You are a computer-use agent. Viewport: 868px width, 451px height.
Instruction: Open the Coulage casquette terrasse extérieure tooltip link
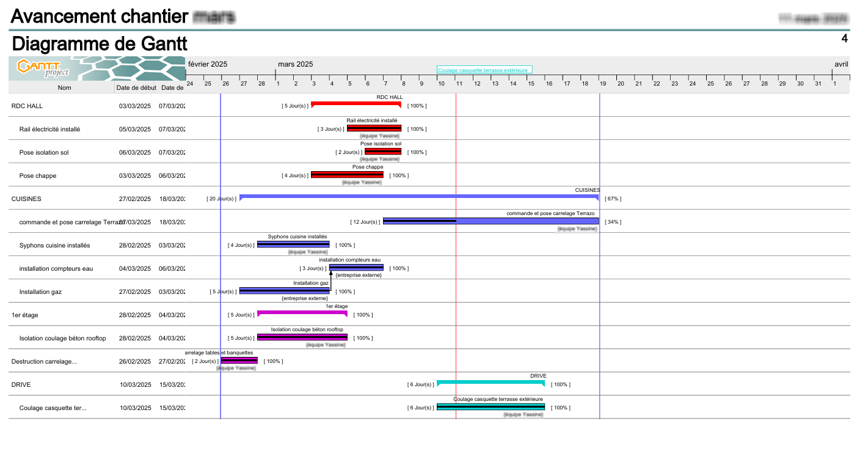[484, 70]
